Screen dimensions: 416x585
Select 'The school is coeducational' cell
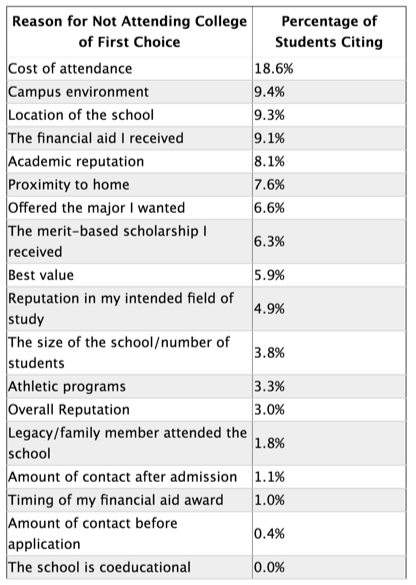(x=129, y=567)
